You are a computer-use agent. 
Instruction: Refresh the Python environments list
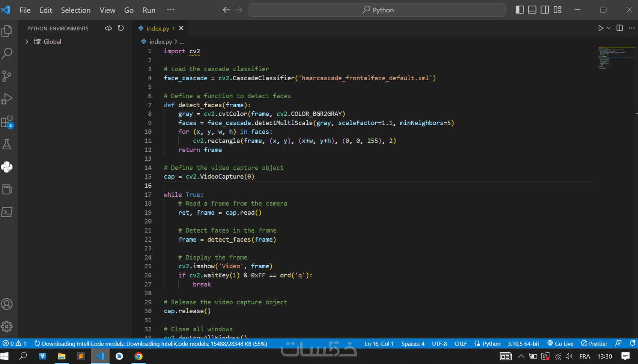[120, 28]
